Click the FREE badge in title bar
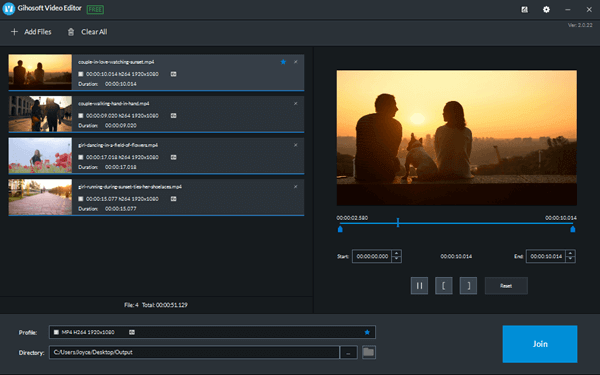The width and height of the screenshot is (600, 375). pos(95,9)
